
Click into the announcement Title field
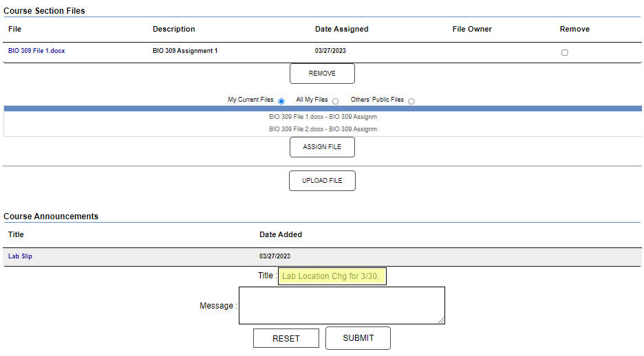click(332, 276)
